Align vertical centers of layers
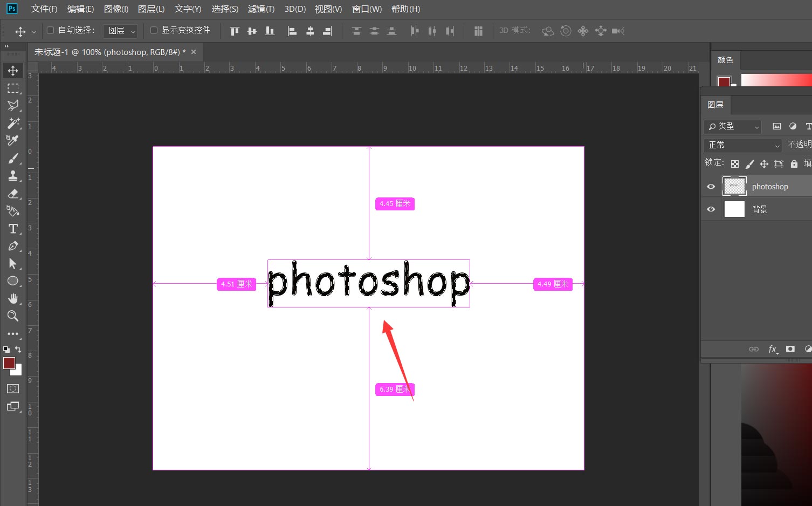812x506 pixels. [x=252, y=31]
